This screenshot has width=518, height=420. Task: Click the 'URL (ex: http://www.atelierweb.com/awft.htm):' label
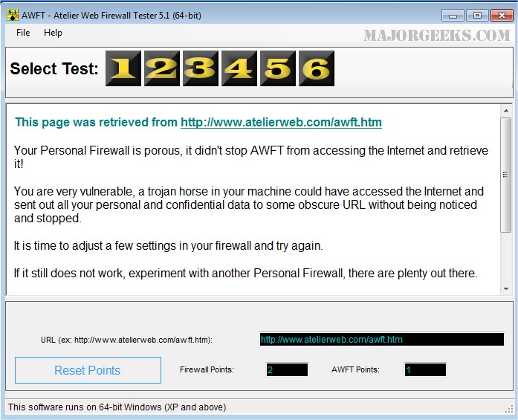126,340
